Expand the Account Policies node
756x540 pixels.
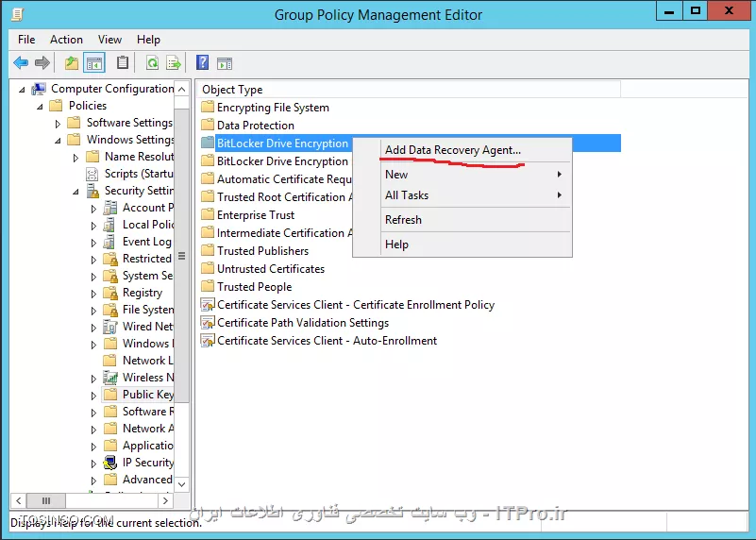(93, 209)
